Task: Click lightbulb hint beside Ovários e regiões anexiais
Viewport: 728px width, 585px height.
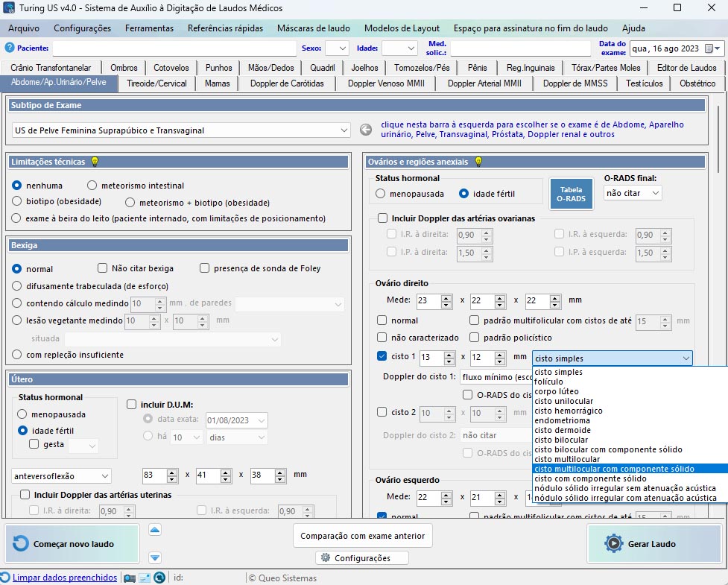Action: (479, 162)
